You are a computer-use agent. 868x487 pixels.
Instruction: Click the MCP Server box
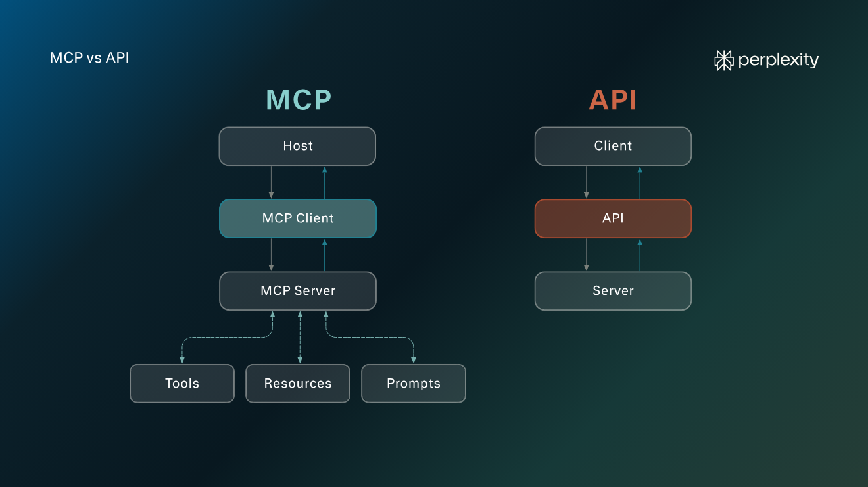[298, 291]
